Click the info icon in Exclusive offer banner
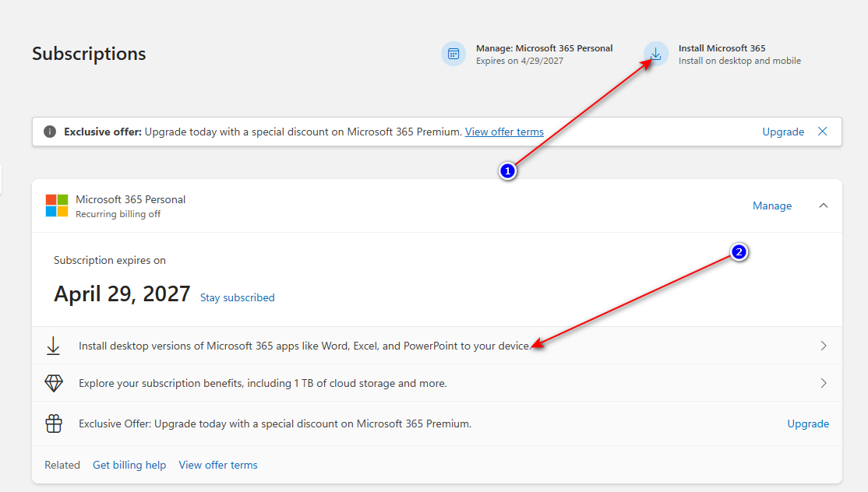Viewport: 868px width, 492px height. (x=50, y=132)
